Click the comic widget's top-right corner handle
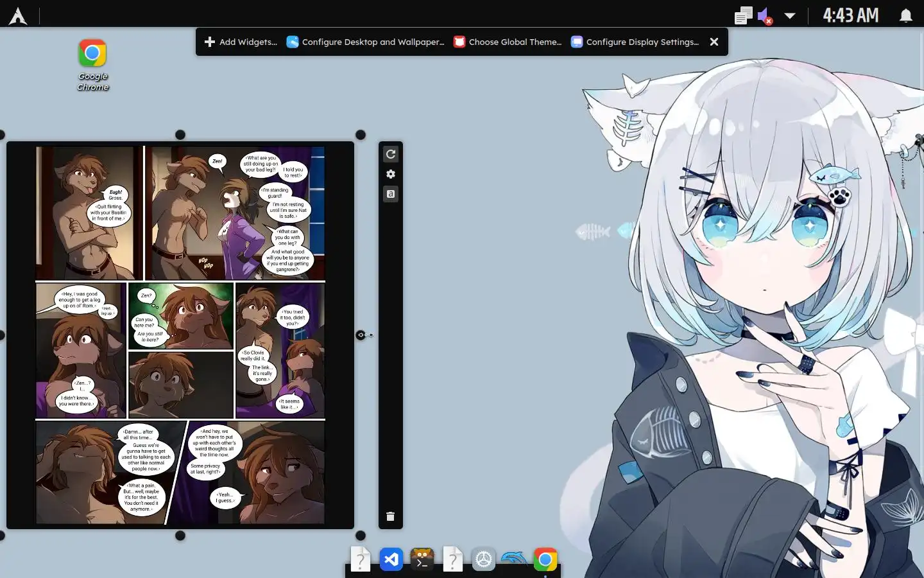The image size is (924, 578). (361, 135)
